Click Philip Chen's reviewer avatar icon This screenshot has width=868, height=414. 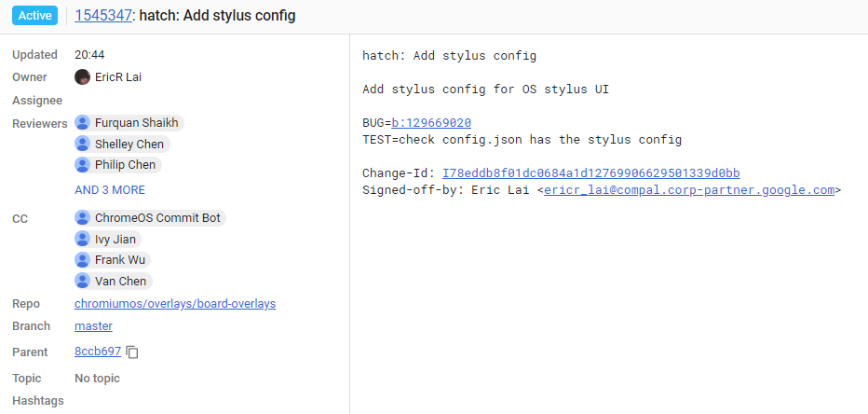pyautogui.click(x=83, y=165)
